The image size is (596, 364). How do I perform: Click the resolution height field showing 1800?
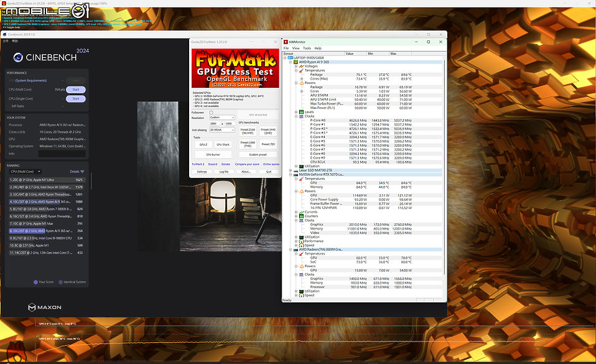[x=229, y=124]
